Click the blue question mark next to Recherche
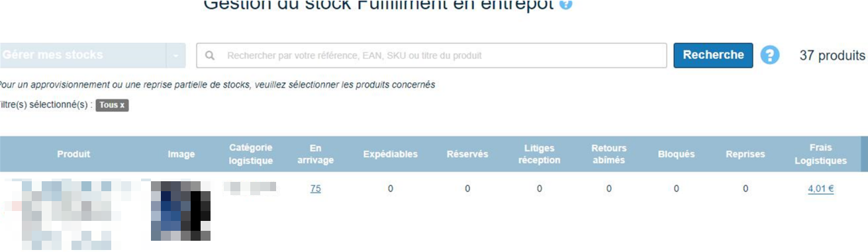The width and height of the screenshot is (868, 252). click(769, 56)
